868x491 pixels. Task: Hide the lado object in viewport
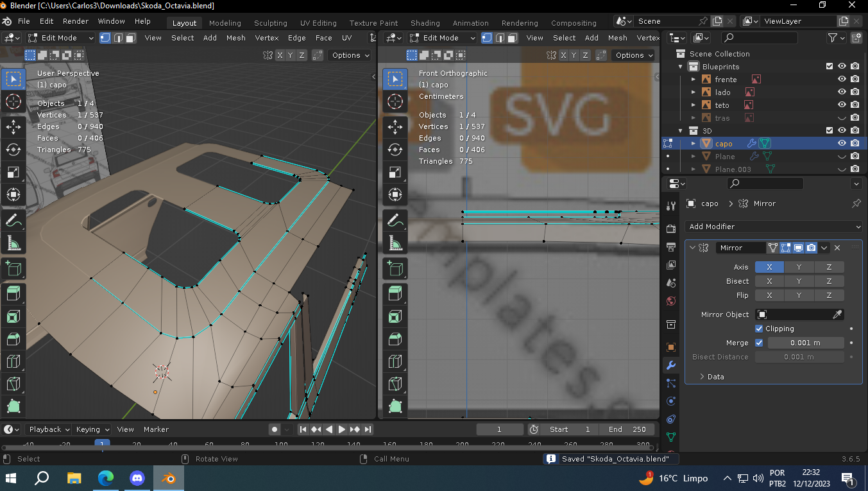[x=842, y=92]
